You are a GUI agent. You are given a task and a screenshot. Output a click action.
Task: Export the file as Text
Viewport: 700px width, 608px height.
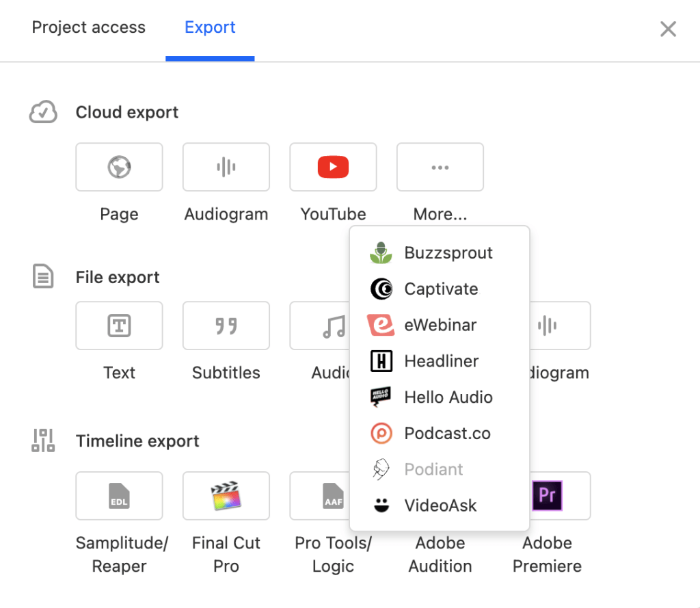tap(119, 326)
